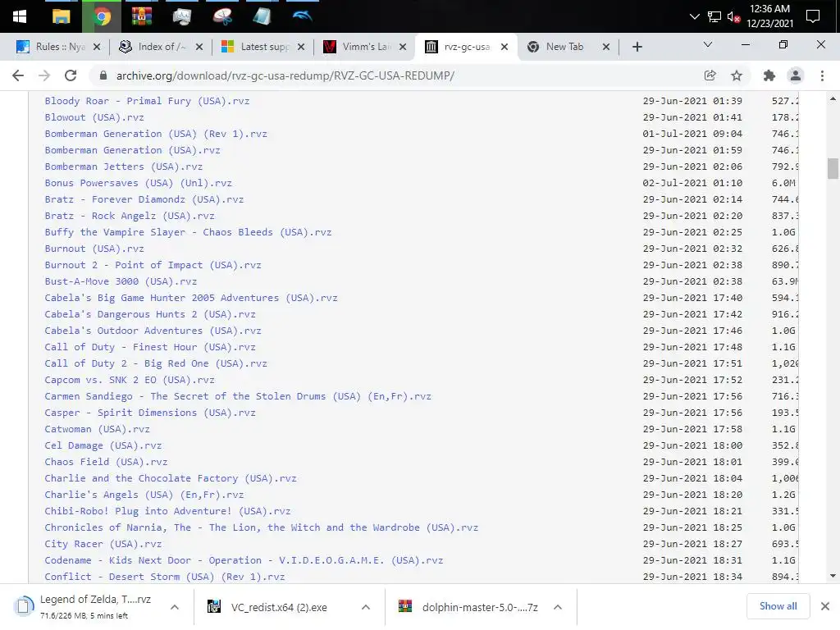This screenshot has width=840, height=630.
Task: Click the page scrollbar up arrow
Action: [833, 98]
